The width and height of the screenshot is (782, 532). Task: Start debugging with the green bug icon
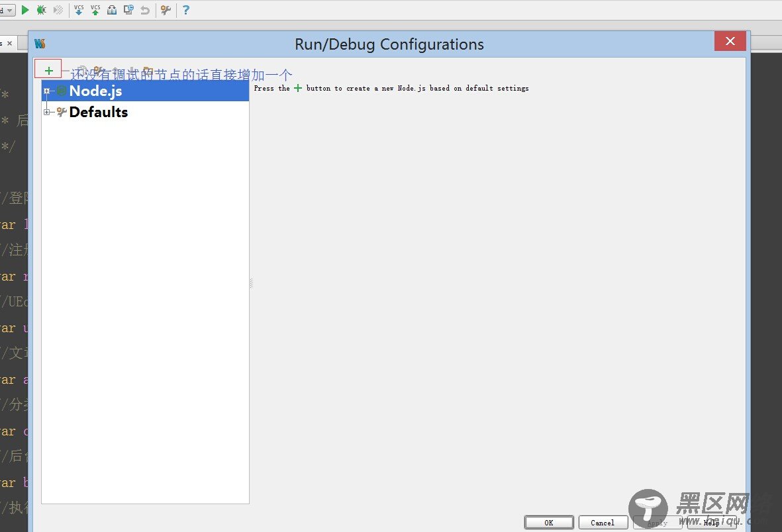[x=42, y=9]
